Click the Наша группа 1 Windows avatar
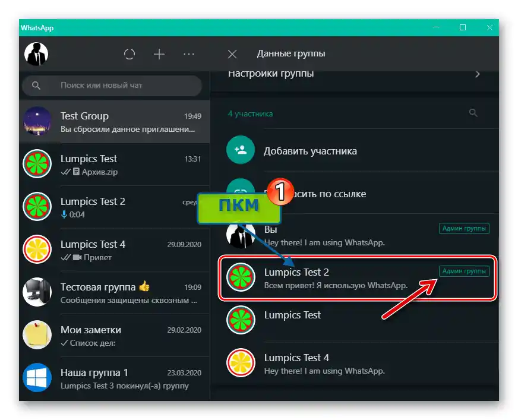The width and height of the screenshot is (518, 420). [x=37, y=377]
